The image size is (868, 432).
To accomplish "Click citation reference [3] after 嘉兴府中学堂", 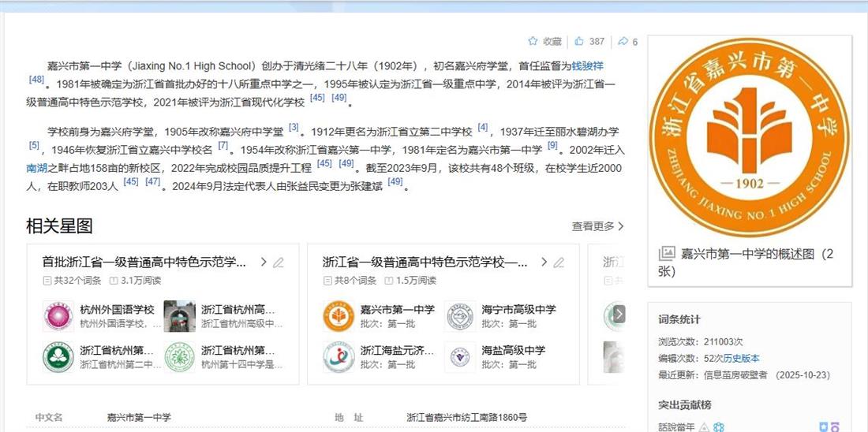I will coord(294,127).
